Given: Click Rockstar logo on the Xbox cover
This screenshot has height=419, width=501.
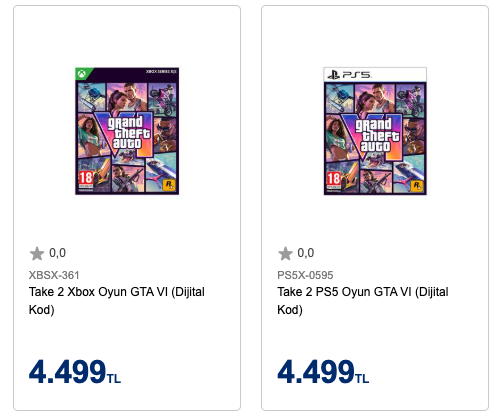Looking at the screenshot, I should click(x=169, y=184).
